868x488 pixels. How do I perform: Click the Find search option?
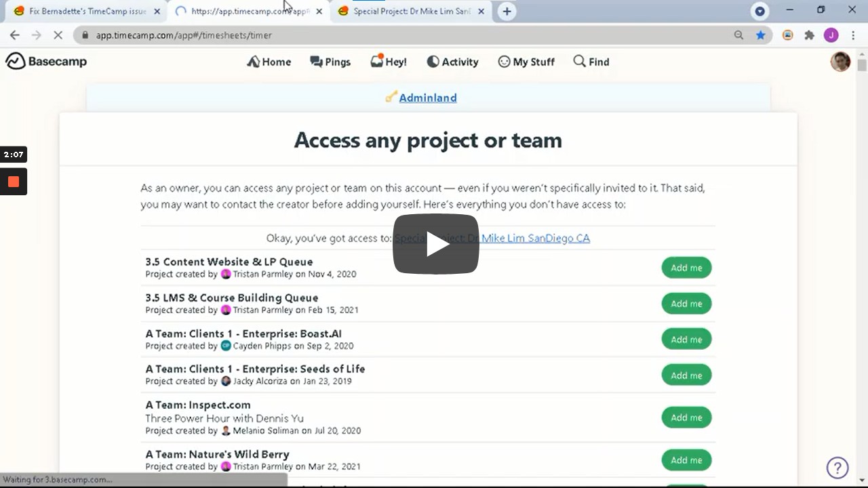point(591,62)
